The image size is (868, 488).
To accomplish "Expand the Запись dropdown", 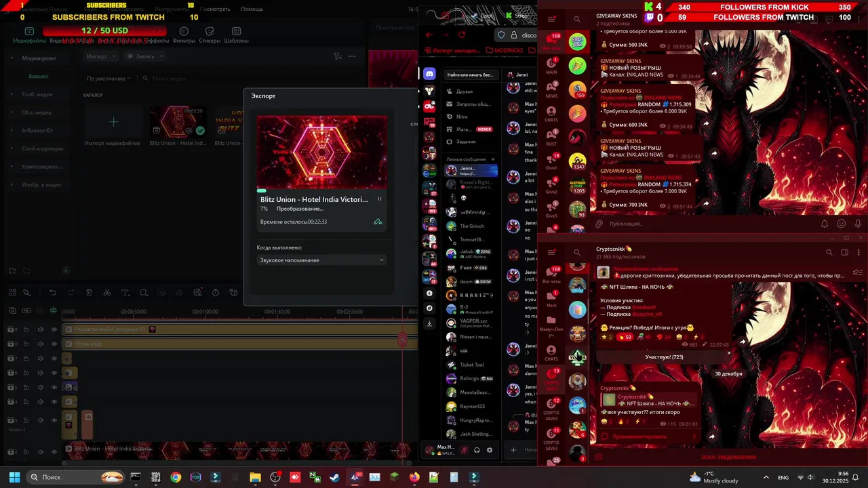I will pos(145,56).
